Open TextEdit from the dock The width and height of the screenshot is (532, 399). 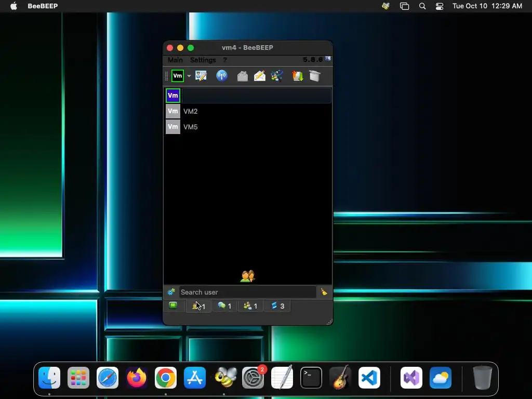click(282, 377)
